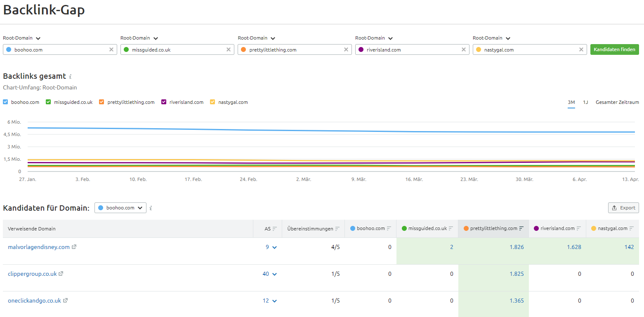The image size is (644, 317).
Task: Open first Root-Domain dropdown above boohoo.com
Action: 22,38
